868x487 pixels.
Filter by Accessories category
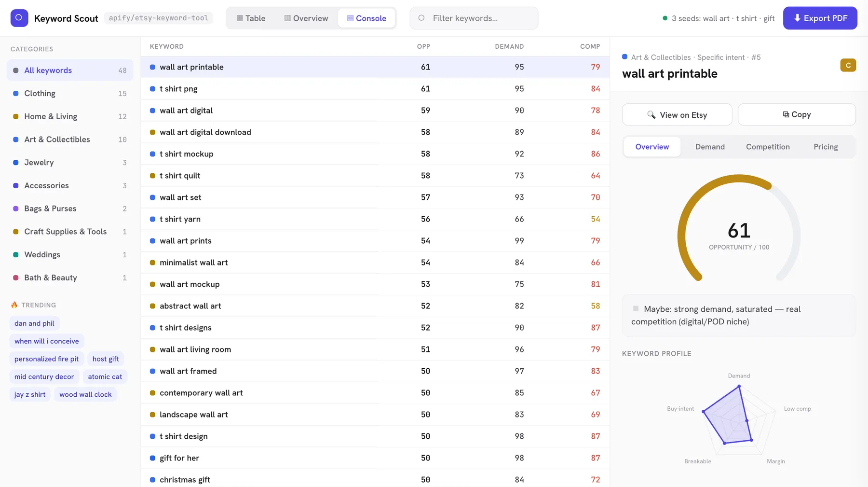click(70, 186)
